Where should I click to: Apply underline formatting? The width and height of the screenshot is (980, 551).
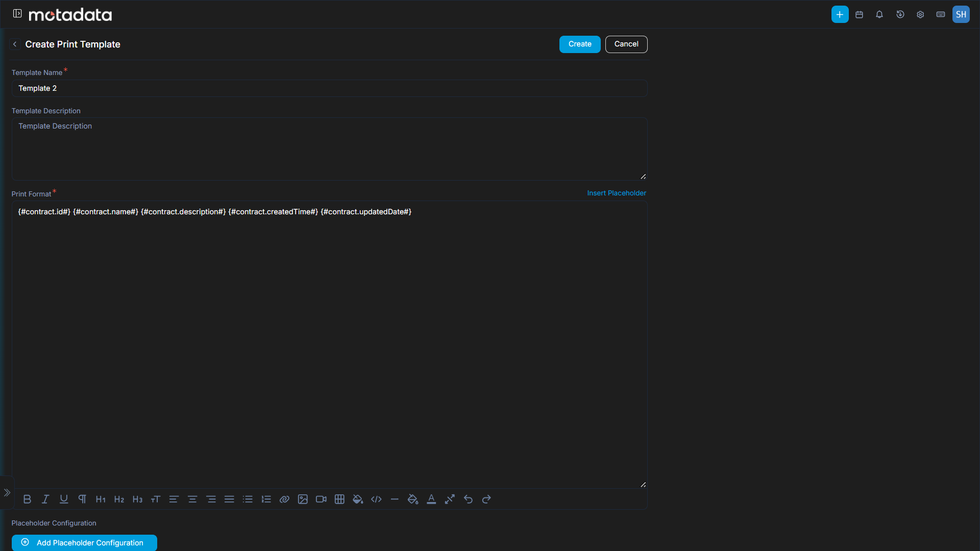tap(64, 499)
